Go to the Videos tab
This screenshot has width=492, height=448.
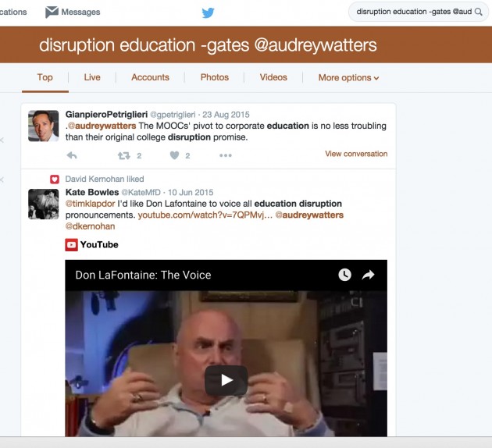point(273,77)
